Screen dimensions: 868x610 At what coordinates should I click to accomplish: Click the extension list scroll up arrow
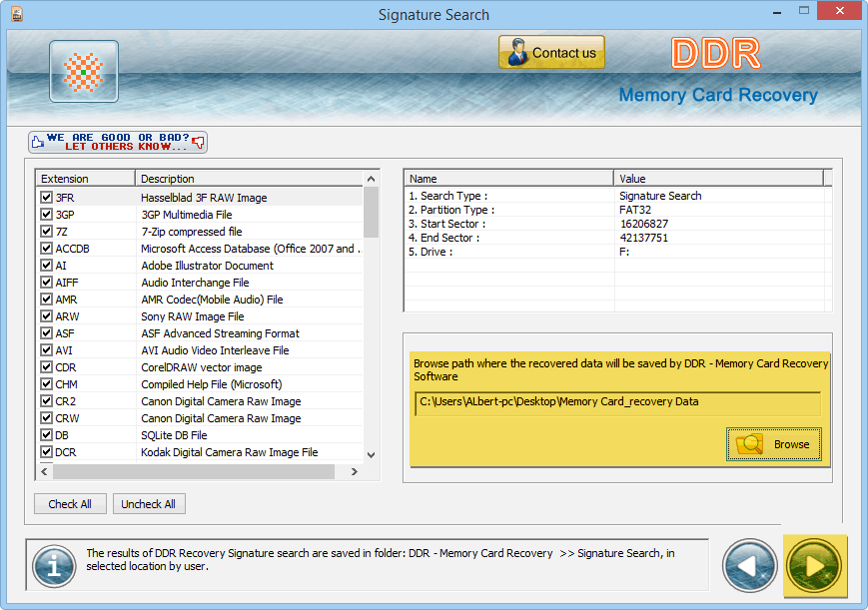coord(371,179)
